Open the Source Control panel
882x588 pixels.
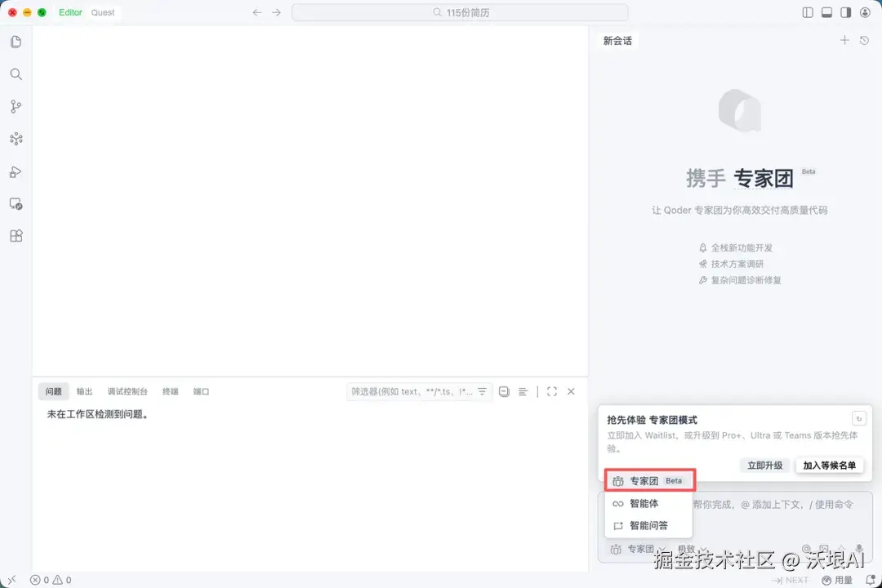[16, 106]
